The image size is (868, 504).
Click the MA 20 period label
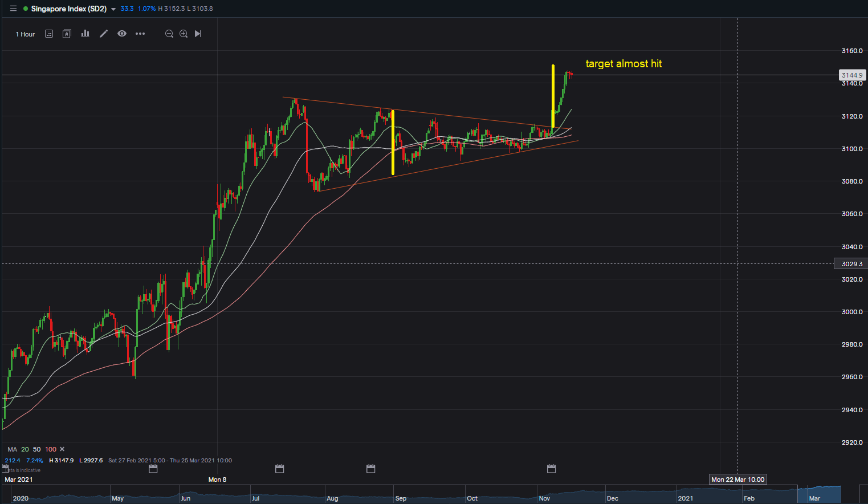pyautogui.click(x=25, y=449)
